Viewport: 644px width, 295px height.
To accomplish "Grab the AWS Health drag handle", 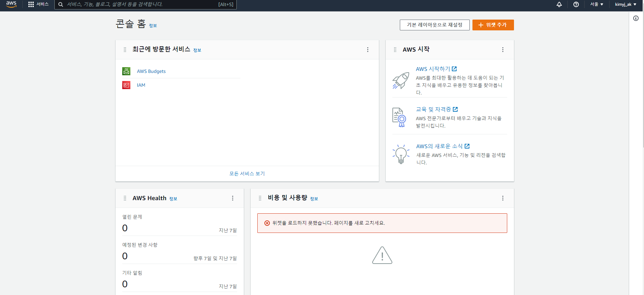I will [125, 198].
